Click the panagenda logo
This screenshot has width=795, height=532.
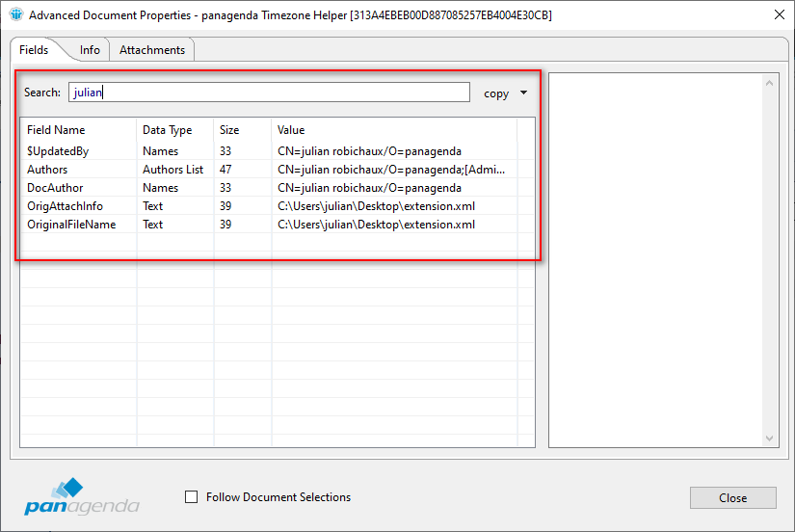coord(82,496)
